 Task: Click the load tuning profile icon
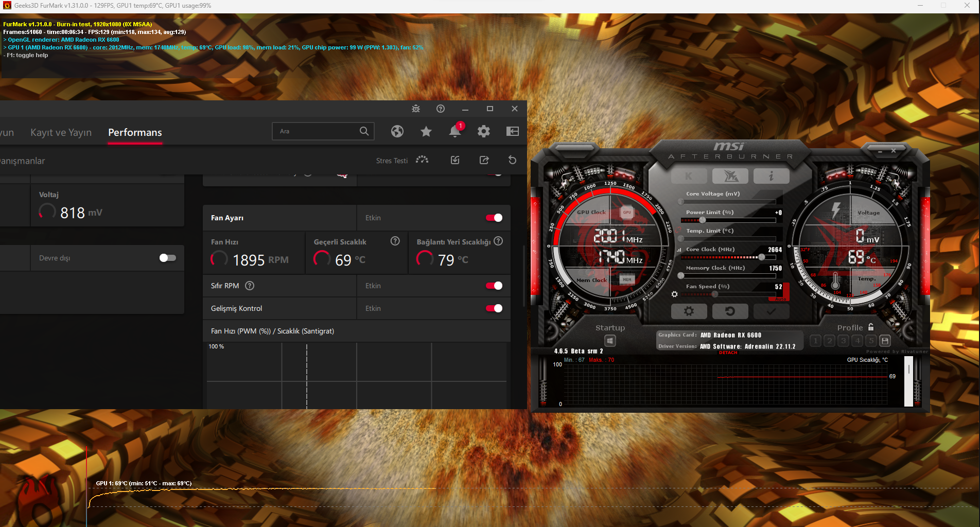tap(455, 160)
